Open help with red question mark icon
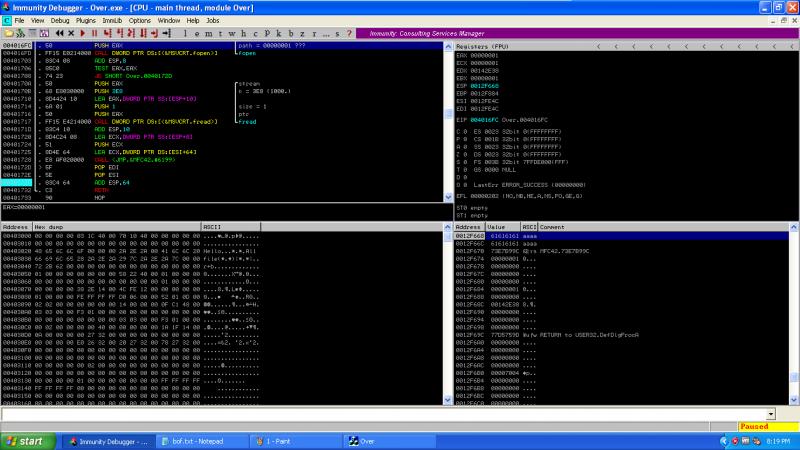The image size is (800, 450). [349, 33]
